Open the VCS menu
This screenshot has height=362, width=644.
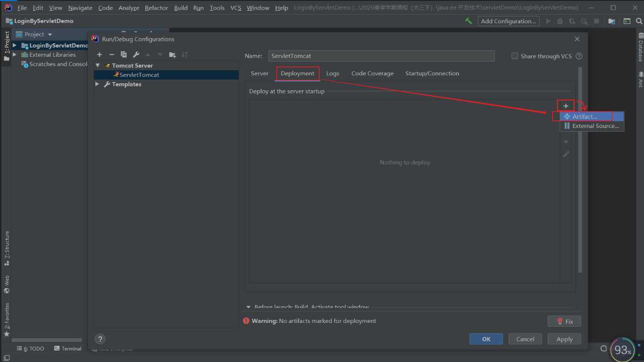click(236, 8)
